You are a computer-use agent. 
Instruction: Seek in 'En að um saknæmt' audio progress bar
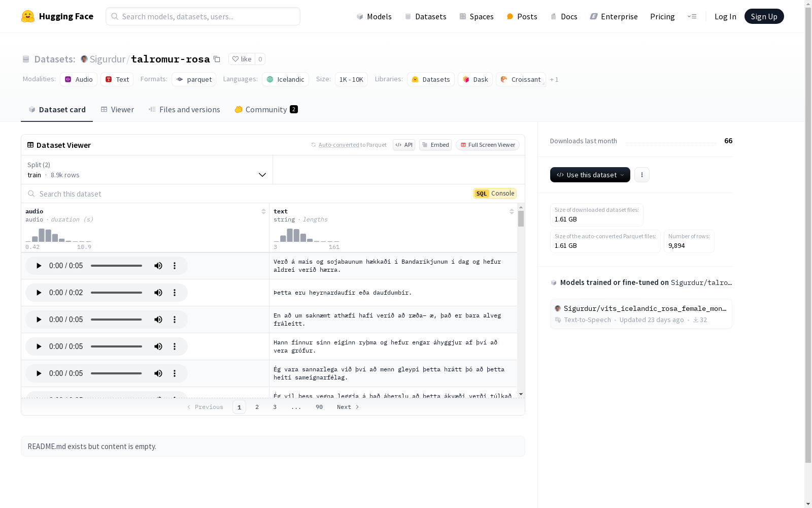pos(117,320)
